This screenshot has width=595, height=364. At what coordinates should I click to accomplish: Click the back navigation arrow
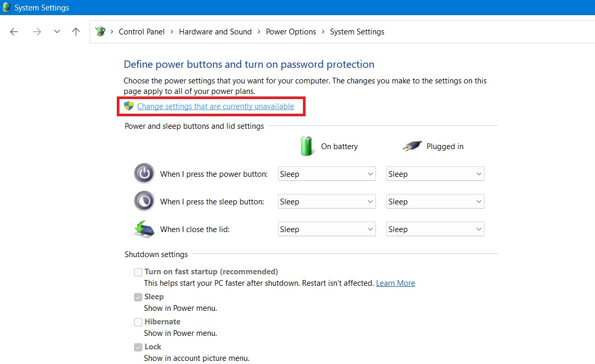[14, 32]
